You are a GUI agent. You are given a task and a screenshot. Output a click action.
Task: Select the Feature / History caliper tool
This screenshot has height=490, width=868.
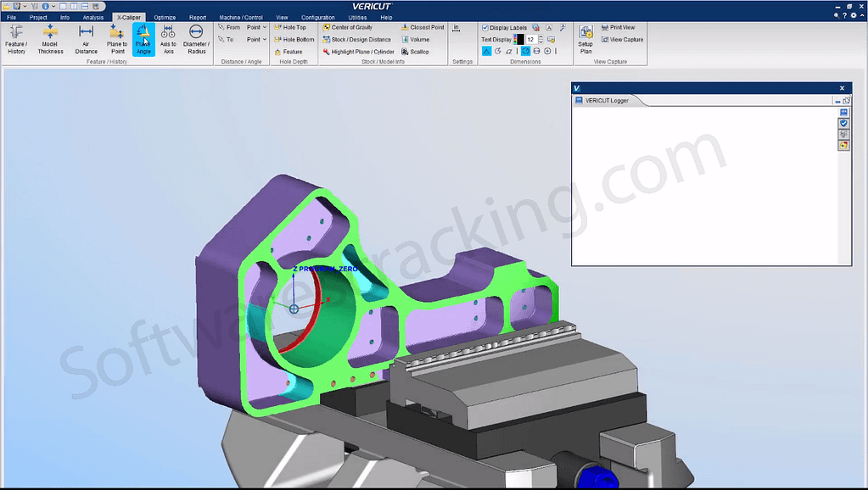click(16, 39)
